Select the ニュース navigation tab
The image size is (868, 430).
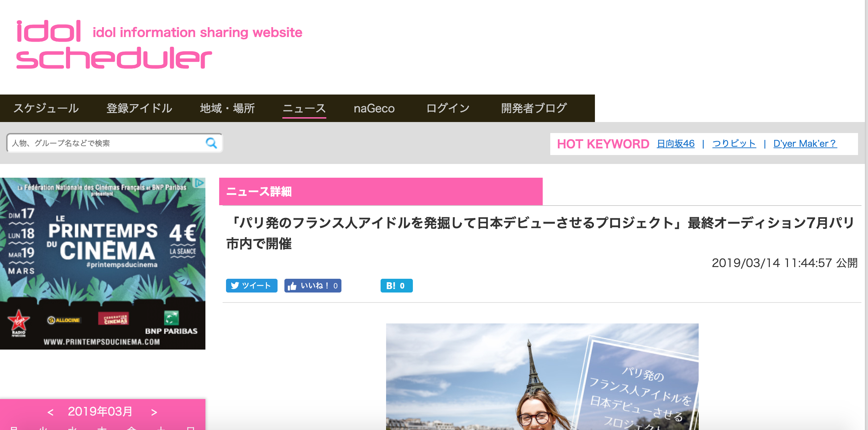point(304,108)
